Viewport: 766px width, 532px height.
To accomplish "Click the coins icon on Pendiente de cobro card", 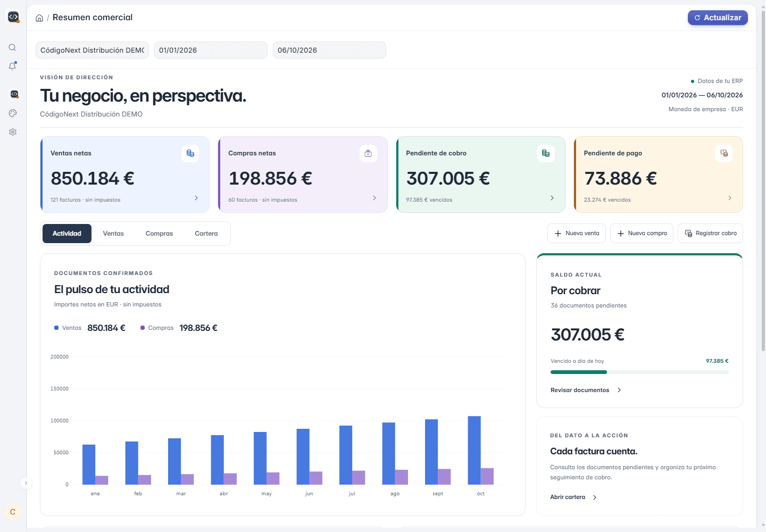I will pos(546,153).
